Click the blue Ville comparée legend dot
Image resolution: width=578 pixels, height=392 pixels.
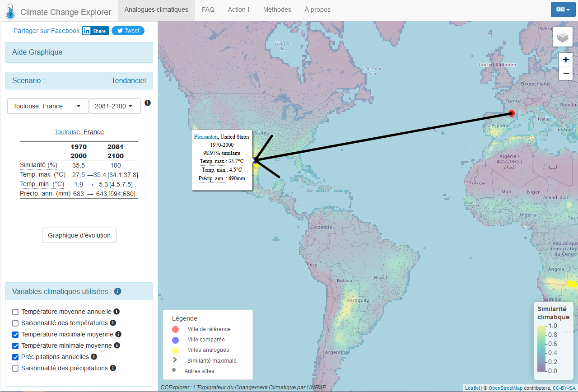coord(176,340)
